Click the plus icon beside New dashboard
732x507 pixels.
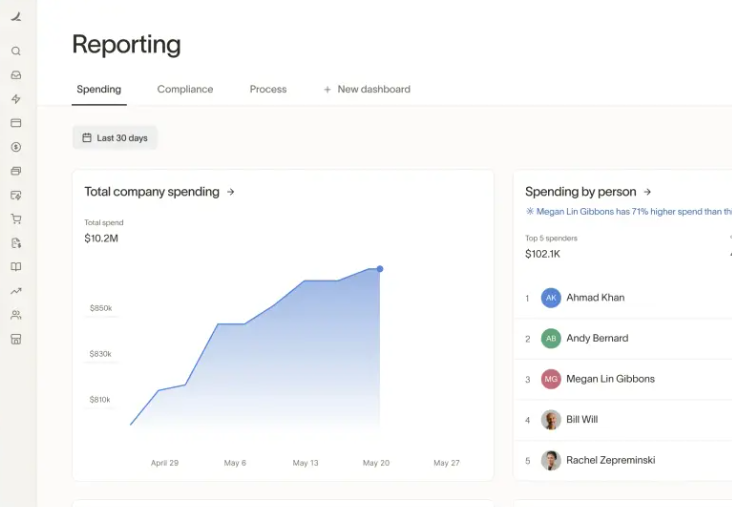click(x=327, y=90)
